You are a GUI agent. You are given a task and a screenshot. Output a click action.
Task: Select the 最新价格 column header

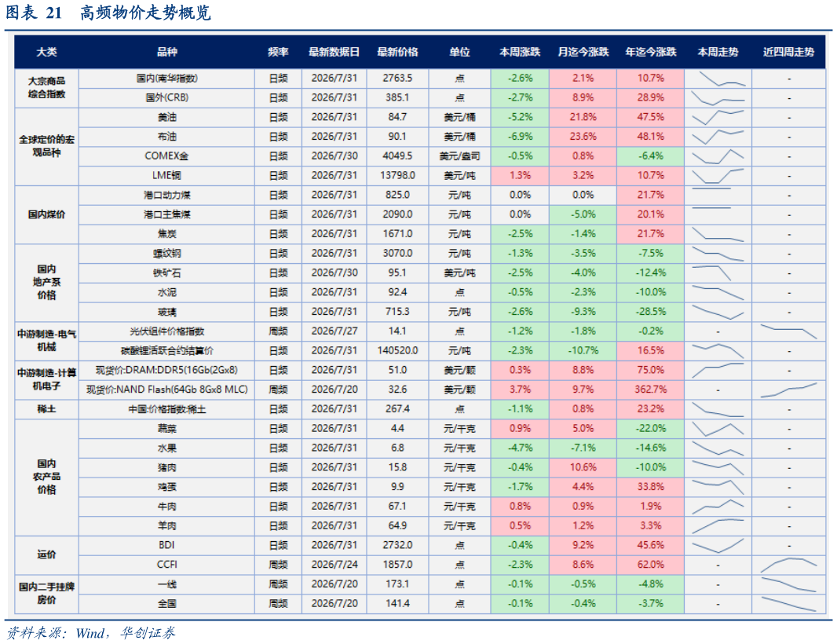click(397, 52)
